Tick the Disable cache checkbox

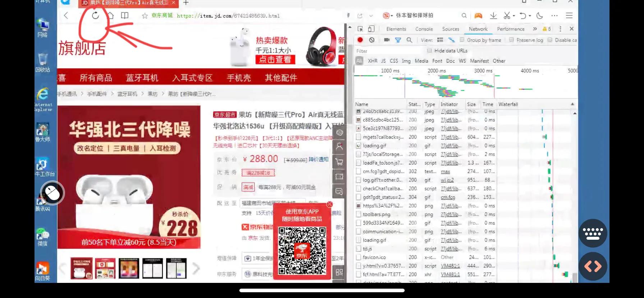550,40
